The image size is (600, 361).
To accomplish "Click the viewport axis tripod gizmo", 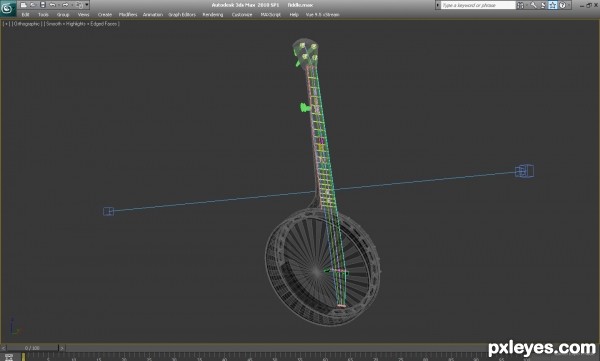I will [15, 327].
